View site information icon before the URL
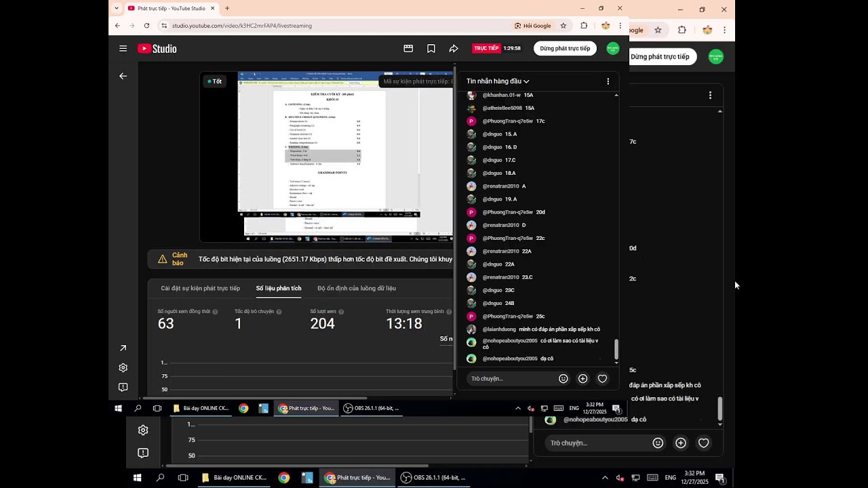The image size is (868, 488). pos(163,26)
